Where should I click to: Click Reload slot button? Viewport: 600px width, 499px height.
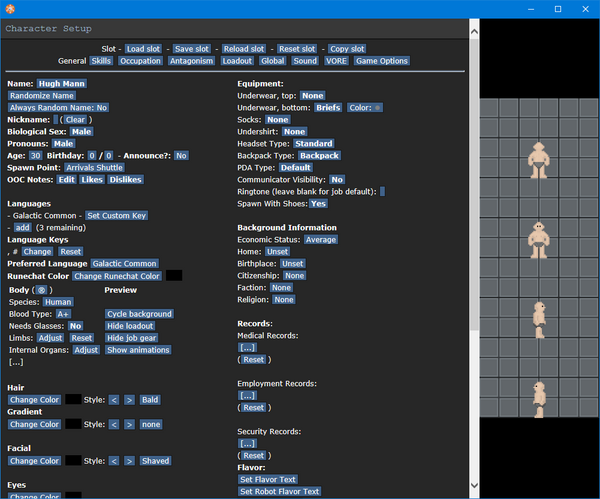tap(244, 49)
